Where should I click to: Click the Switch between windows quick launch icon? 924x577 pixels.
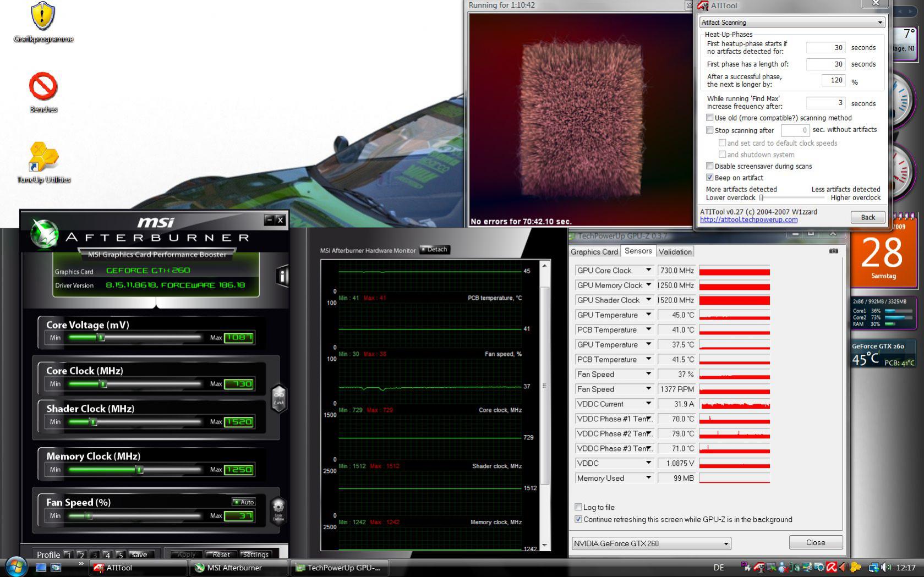pyautogui.click(x=56, y=567)
